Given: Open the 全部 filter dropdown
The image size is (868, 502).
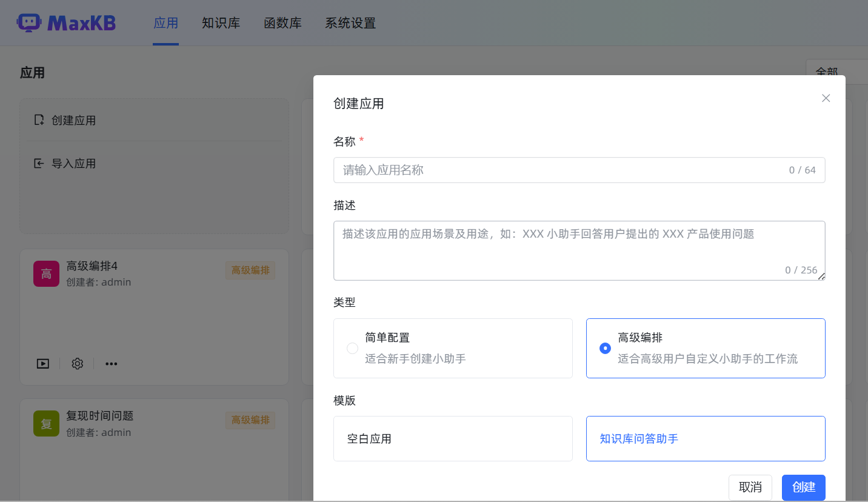Looking at the screenshot, I should point(826,72).
